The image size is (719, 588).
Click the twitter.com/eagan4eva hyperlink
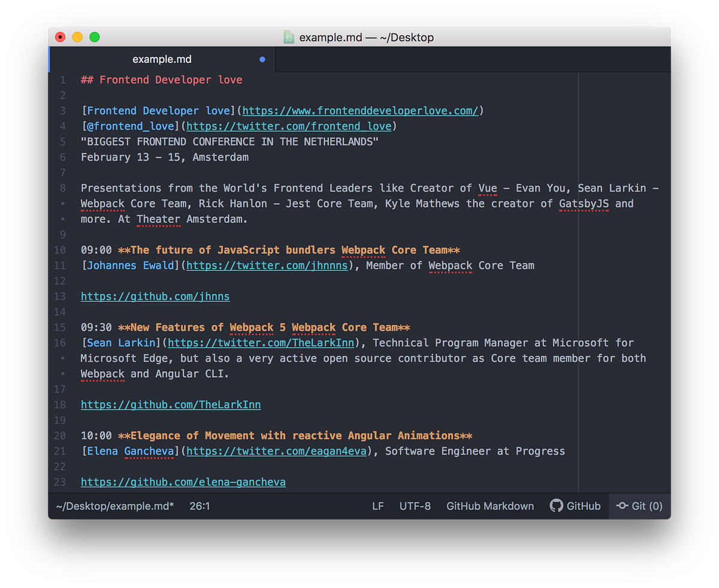pyautogui.click(x=277, y=451)
